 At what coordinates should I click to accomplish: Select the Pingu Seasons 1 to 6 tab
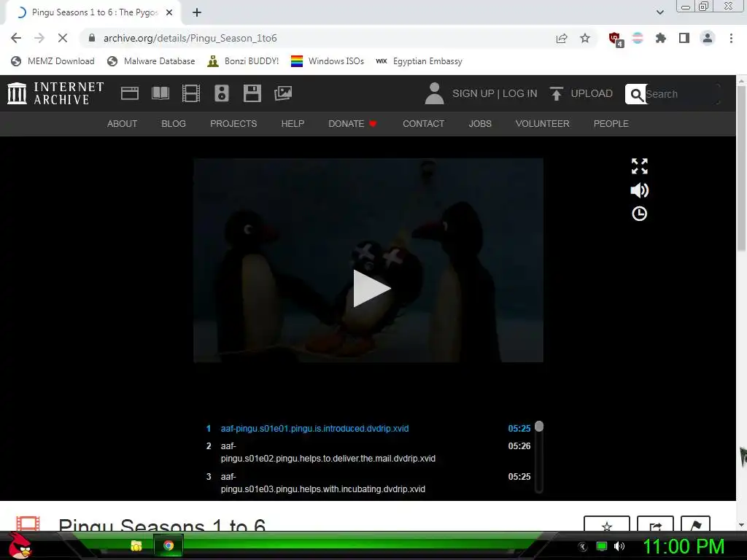click(x=94, y=12)
